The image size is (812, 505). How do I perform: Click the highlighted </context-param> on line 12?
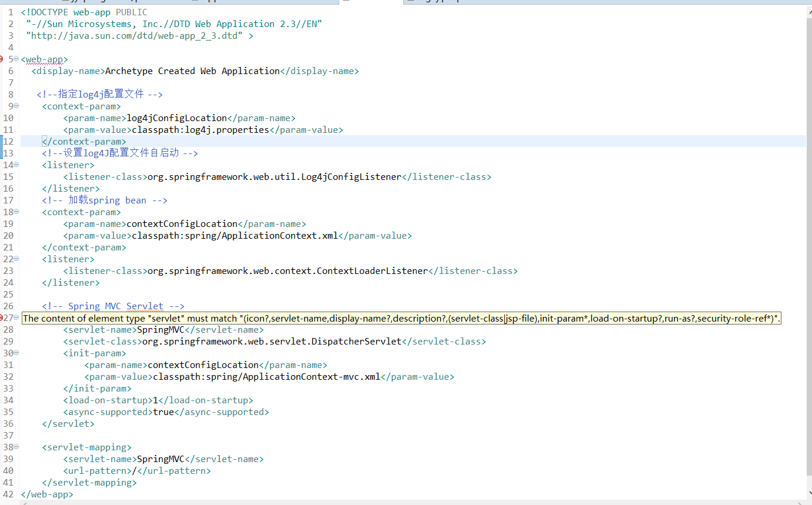(84, 142)
